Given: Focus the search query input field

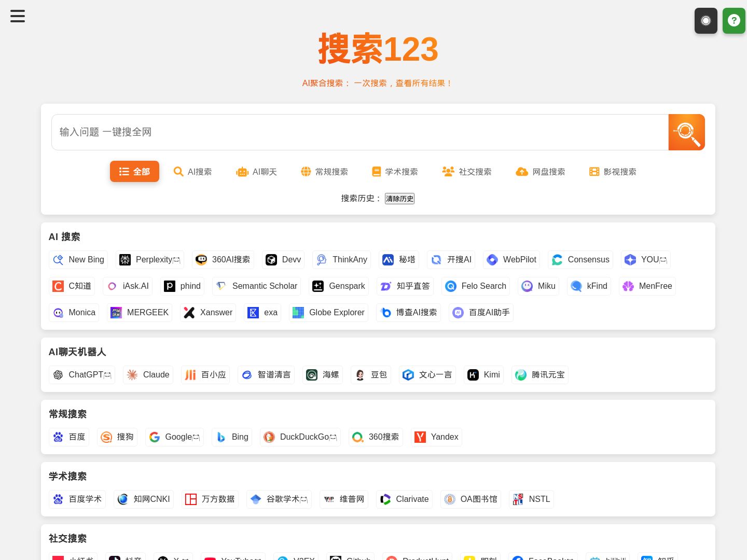Looking at the screenshot, I should point(360,132).
